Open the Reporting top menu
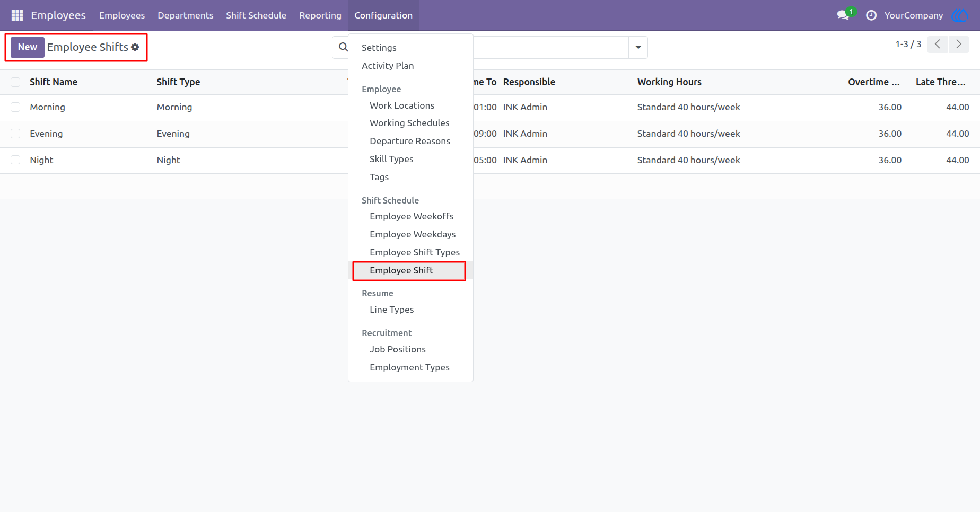This screenshot has height=512, width=980. (320, 15)
